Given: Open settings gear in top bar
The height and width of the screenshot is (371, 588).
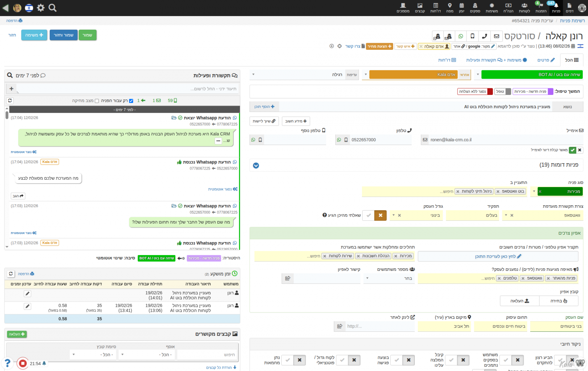Looking at the screenshot, I should coord(41,8).
